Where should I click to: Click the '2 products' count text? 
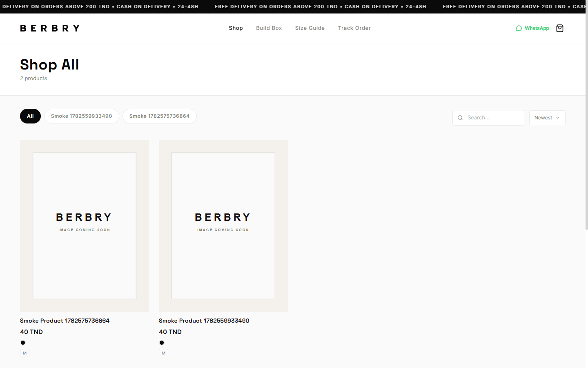[33, 78]
